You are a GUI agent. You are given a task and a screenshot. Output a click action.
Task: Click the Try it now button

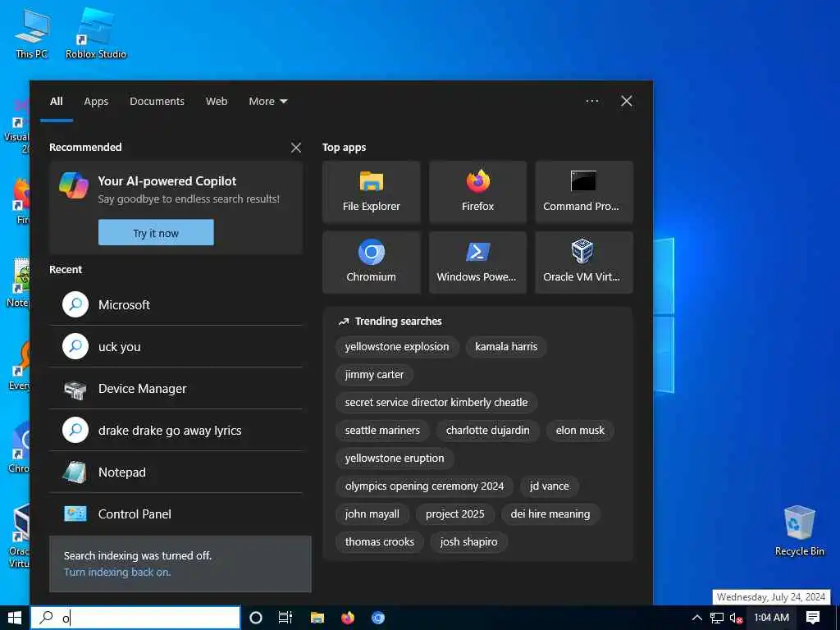[x=156, y=232]
